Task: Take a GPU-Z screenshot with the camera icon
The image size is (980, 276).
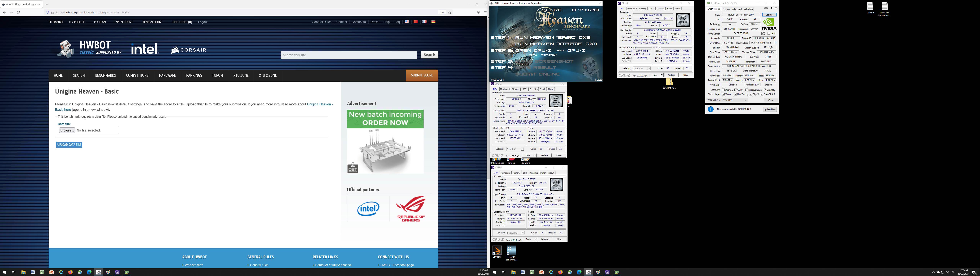Action: click(x=766, y=8)
